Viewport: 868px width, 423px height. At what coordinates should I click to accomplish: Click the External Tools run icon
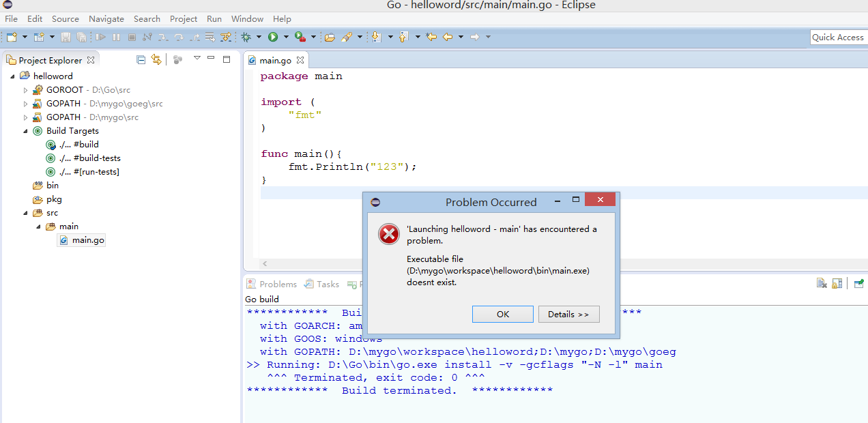(x=300, y=37)
